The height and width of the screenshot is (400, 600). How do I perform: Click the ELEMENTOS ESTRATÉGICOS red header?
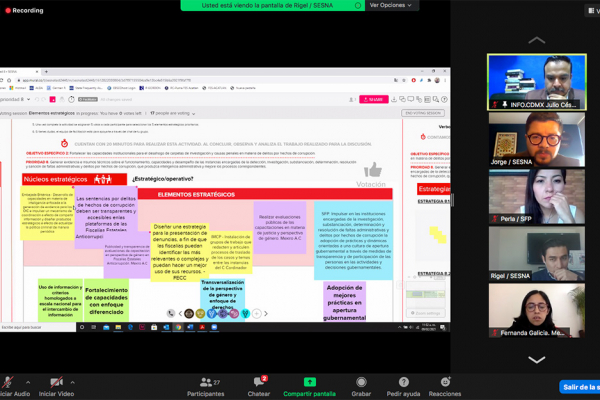pyautogui.click(x=265, y=194)
